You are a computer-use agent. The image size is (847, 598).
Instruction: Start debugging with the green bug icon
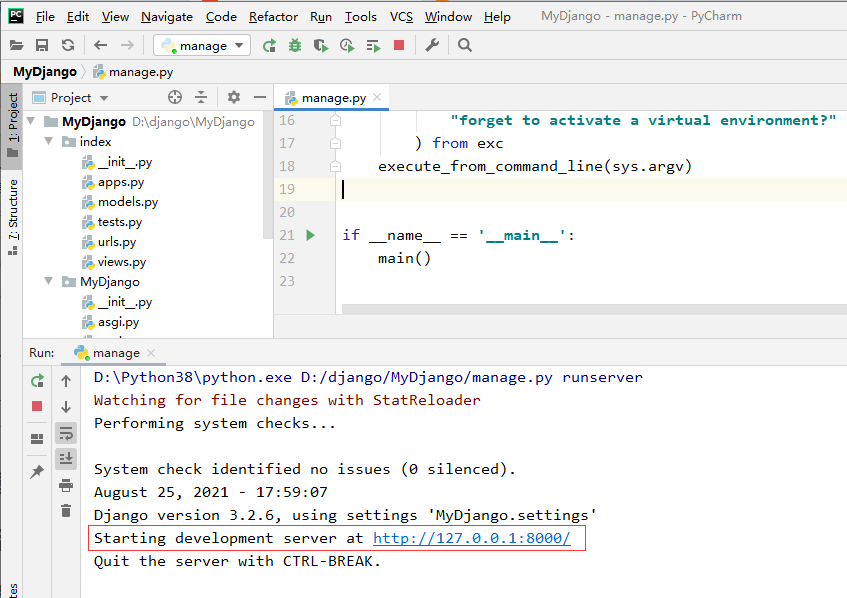tap(295, 45)
